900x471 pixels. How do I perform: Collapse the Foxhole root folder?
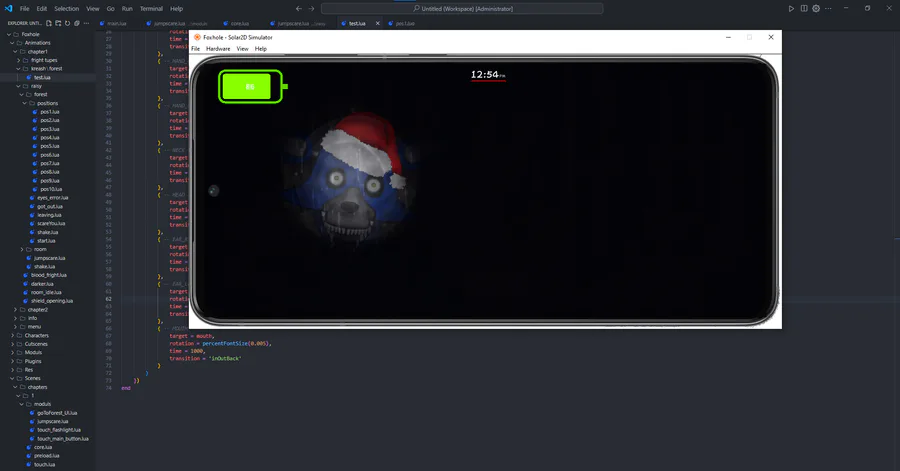click(x=9, y=34)
